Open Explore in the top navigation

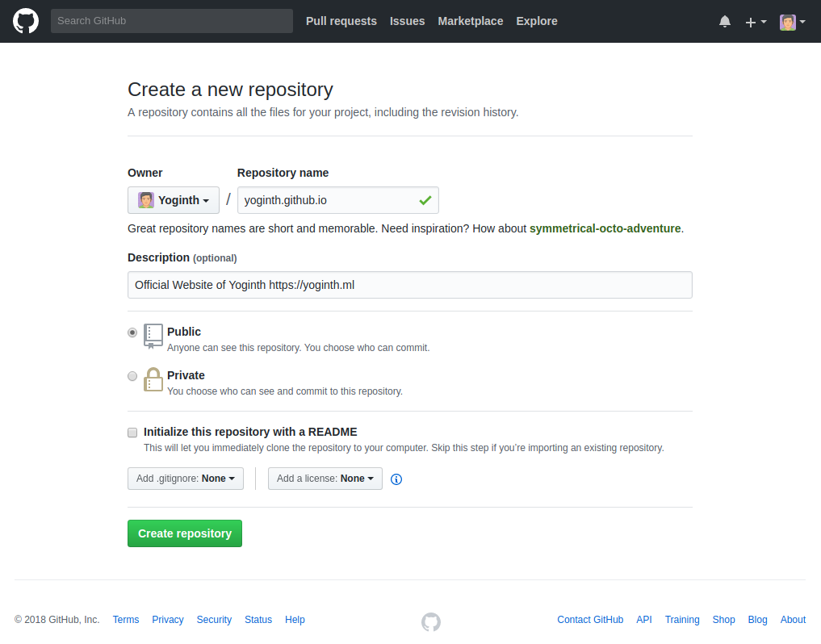coord(537,21)
